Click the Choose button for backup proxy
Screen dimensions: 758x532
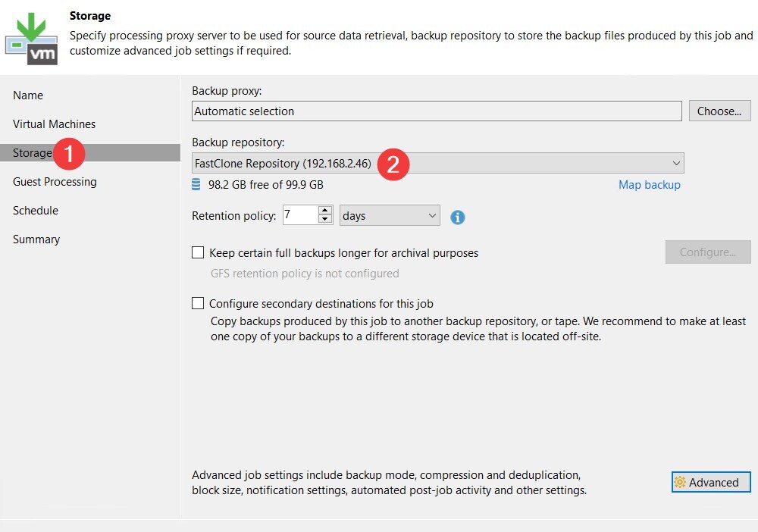(719, 111)
